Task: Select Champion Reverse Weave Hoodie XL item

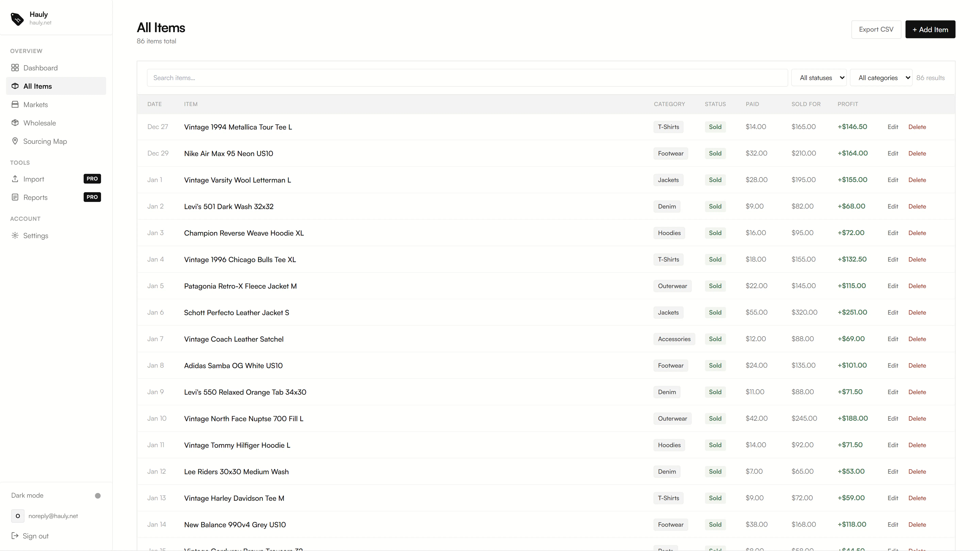Action: point(244,233)
